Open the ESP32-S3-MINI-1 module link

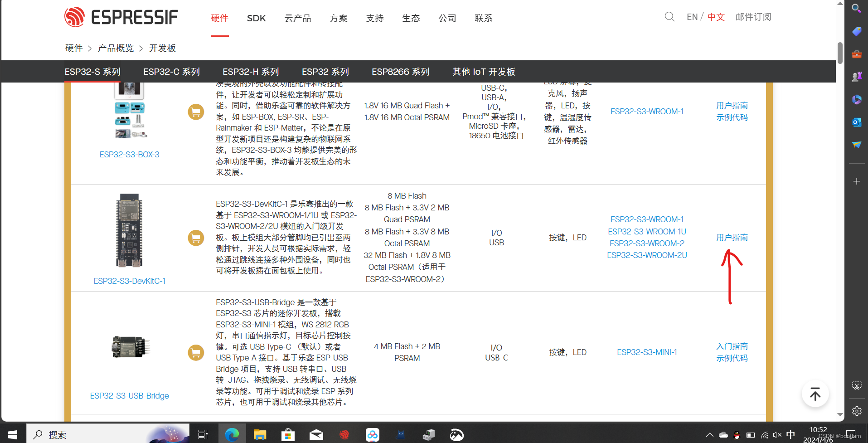[x=647, y=352]
